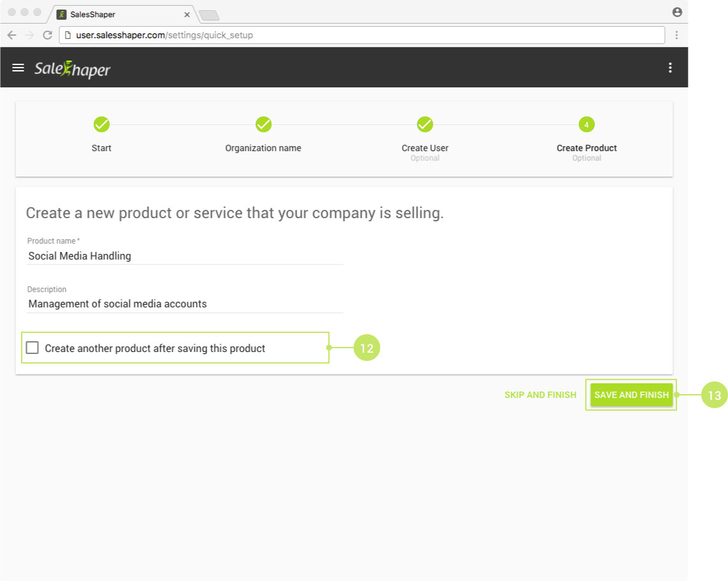Open the app header three-dot menu
This screenshot has height=581, width=728.
670,68
